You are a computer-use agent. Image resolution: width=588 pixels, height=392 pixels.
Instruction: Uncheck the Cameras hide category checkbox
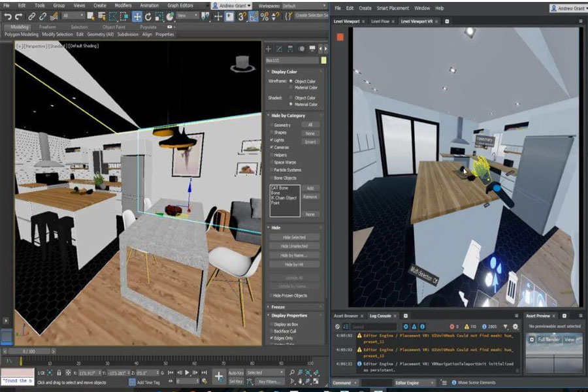pos(272,148)
